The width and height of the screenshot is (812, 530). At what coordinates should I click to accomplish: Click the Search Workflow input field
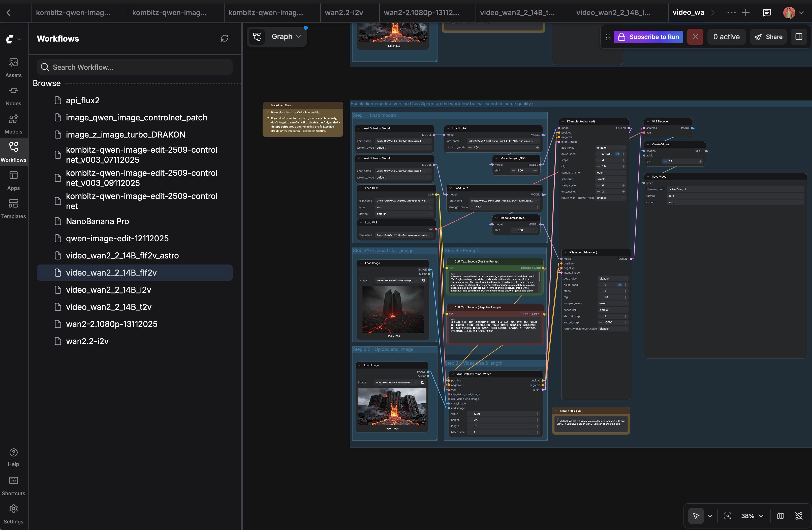point(135,67)
